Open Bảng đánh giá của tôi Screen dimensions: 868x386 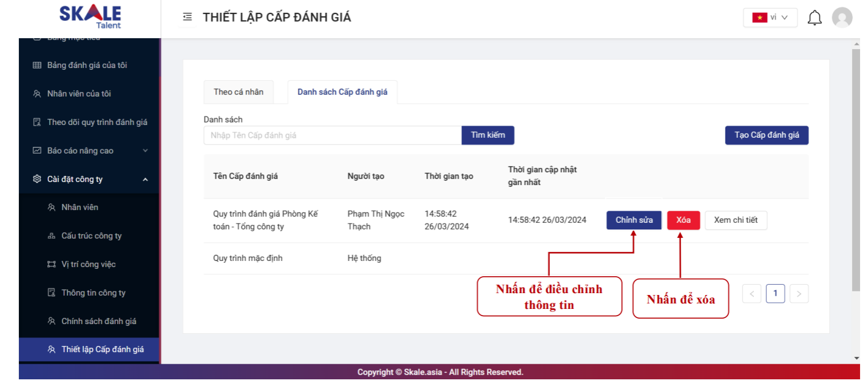click(87, 65)
